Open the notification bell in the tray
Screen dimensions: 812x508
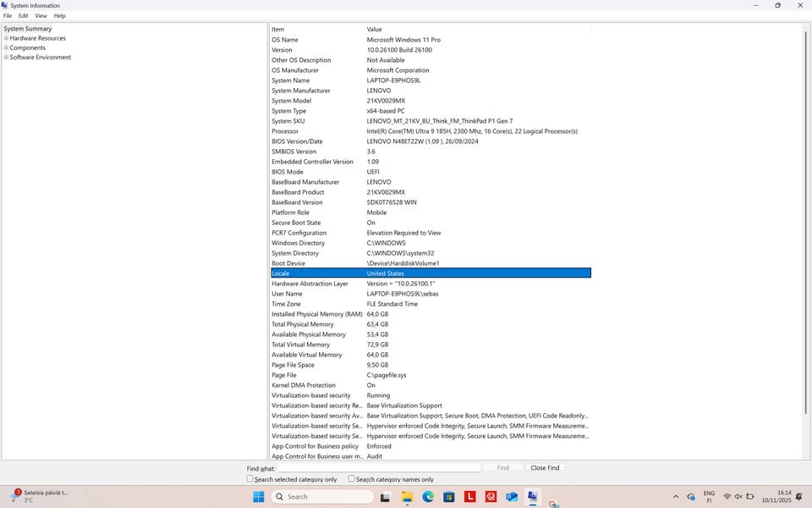point(799,497)
